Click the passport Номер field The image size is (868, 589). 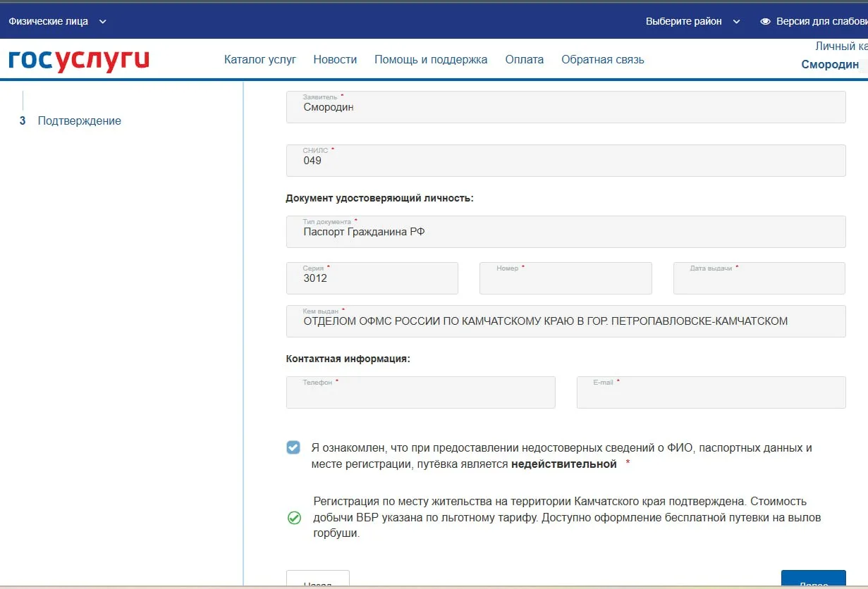point(566,278)
